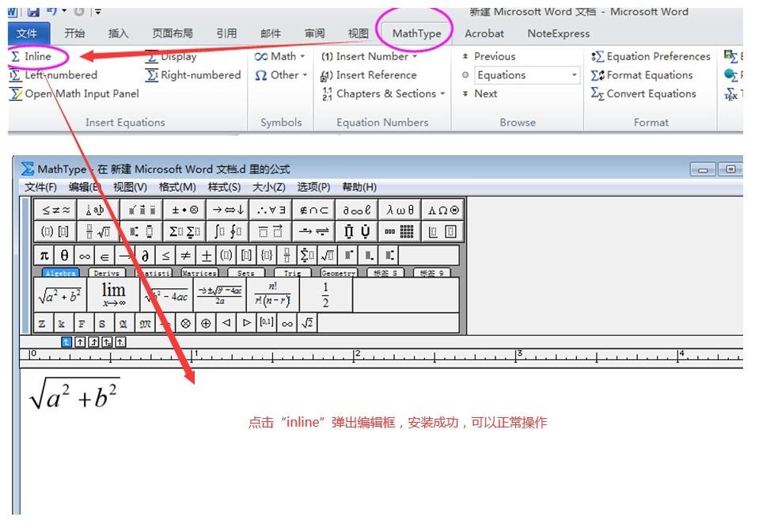This screenshot has height=532, width=774.
Task: Click the Inline equation button
Action: (31, 56)
